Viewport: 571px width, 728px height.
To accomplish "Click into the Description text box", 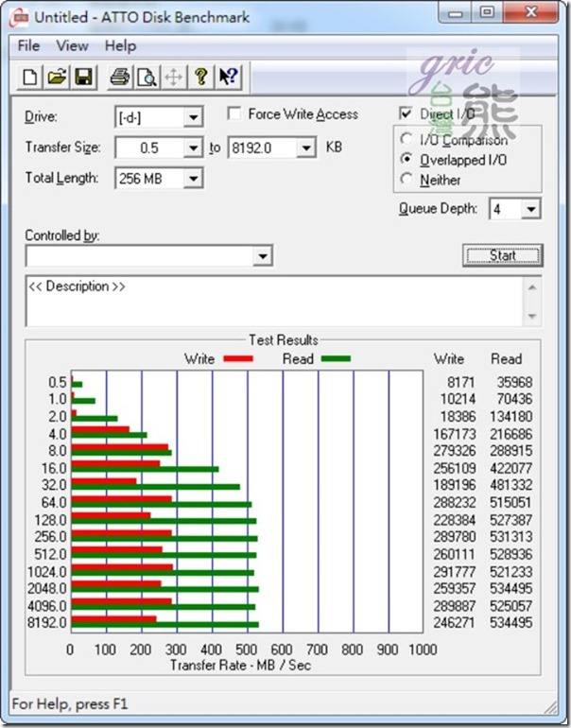I will point(274,302).
